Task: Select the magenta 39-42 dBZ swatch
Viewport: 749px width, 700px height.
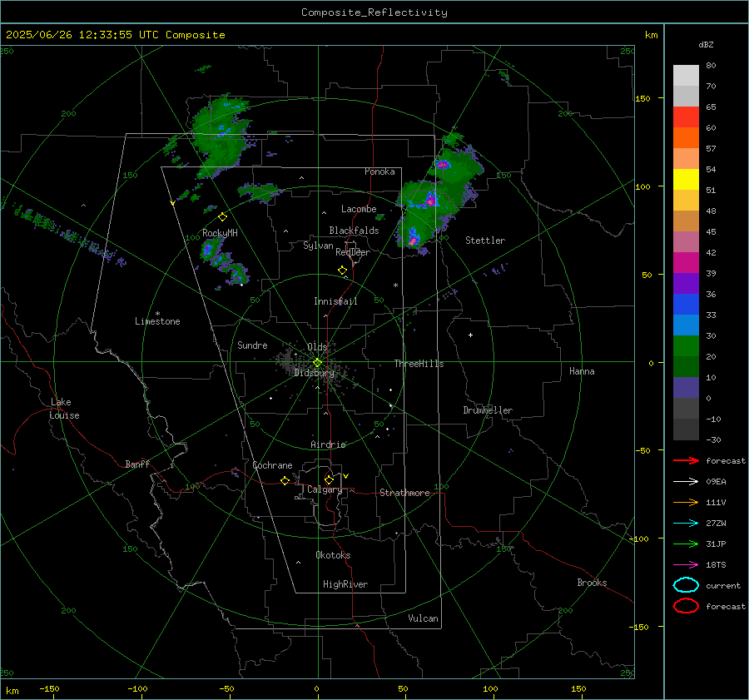Action: coord(686,263)
